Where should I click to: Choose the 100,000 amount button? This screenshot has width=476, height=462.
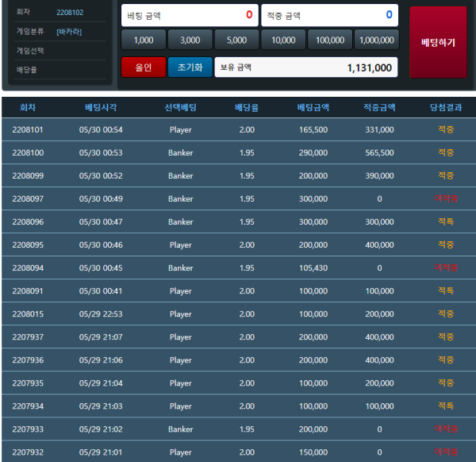coord(329,40)
